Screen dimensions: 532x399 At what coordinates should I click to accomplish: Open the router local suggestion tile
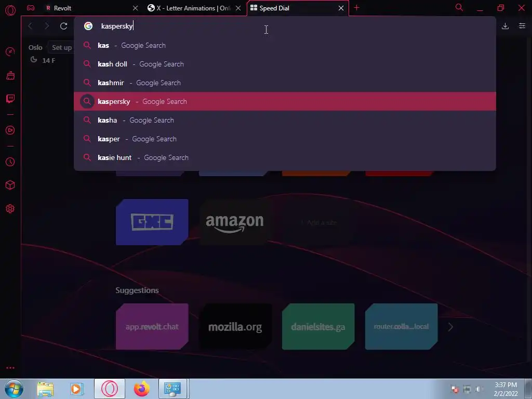click(402, 327)
